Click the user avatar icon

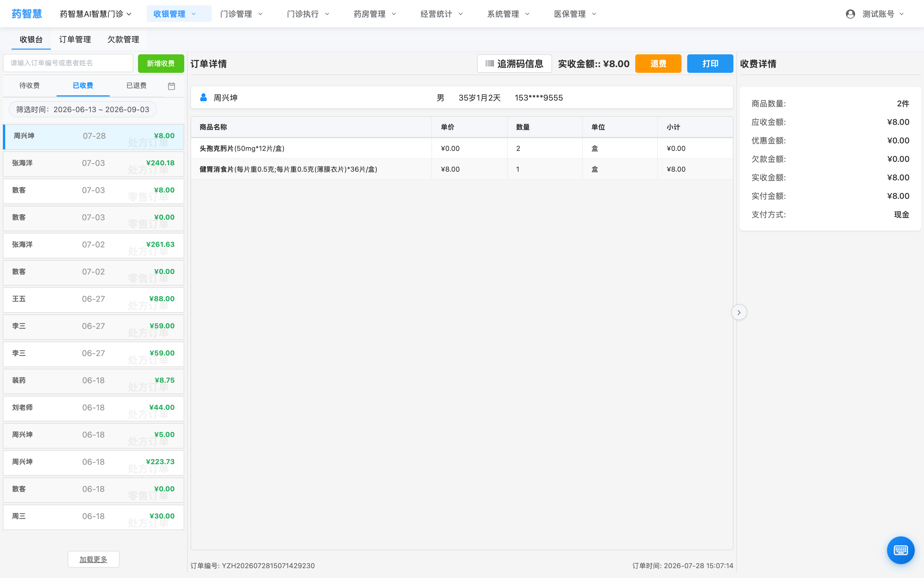pos(850,14)
